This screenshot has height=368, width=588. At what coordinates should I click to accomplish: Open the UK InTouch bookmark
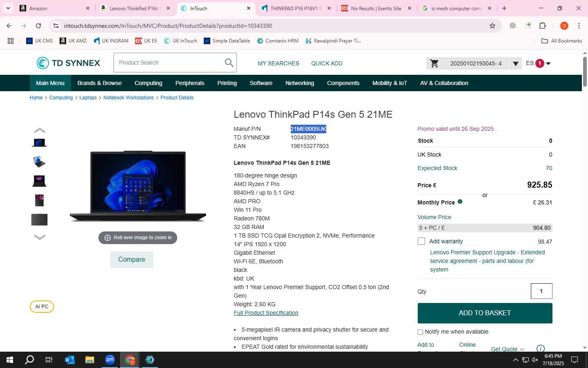click(180, 41)
